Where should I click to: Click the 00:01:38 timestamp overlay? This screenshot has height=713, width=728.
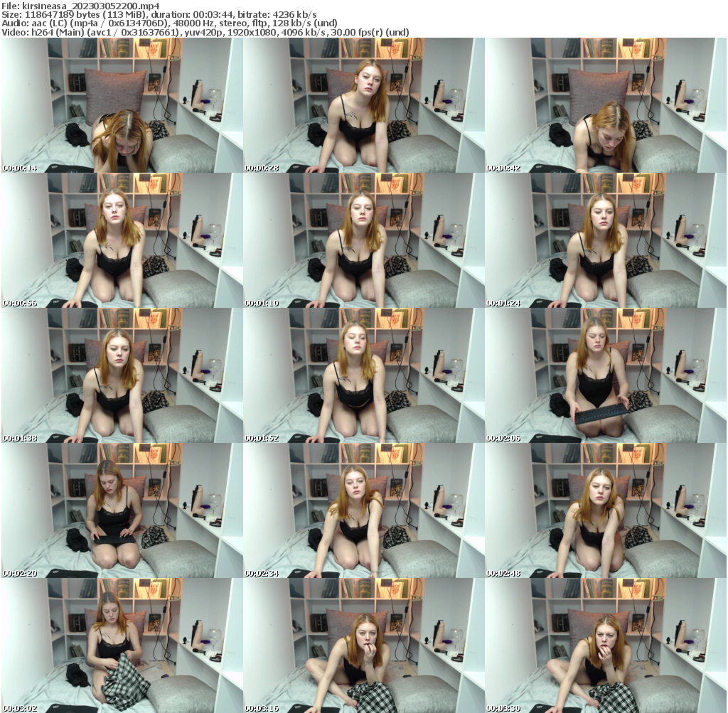18,439
